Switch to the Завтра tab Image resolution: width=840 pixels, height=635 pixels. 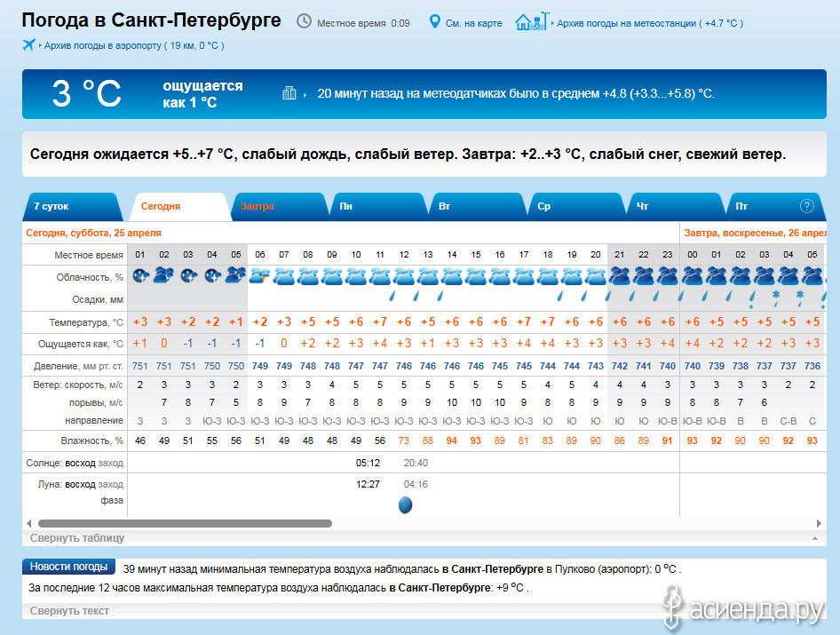[257, 206]
